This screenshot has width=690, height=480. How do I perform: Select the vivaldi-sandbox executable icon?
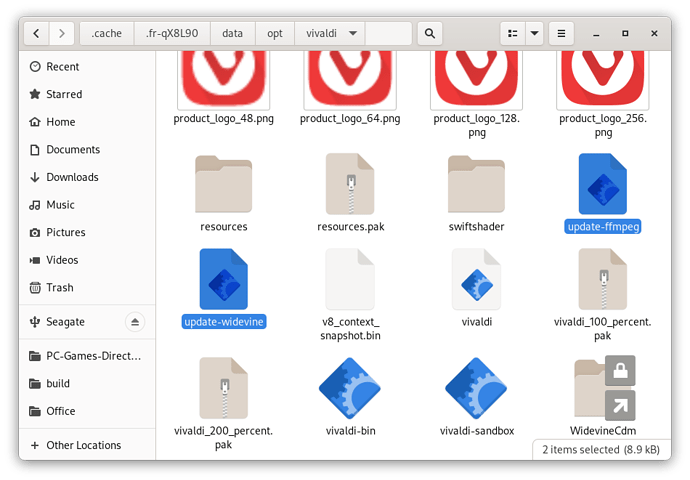477,388
